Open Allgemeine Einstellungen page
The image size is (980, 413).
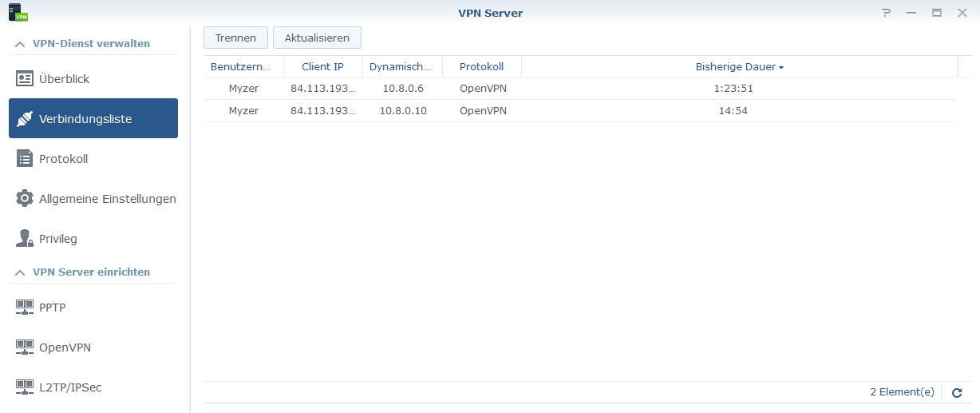93,199
